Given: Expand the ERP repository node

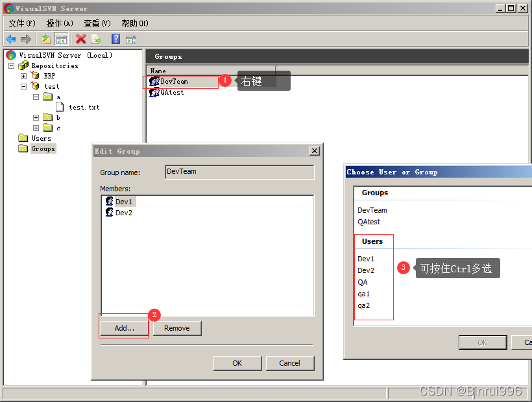Looking at the screenshot, I should [x=24, y=76].
